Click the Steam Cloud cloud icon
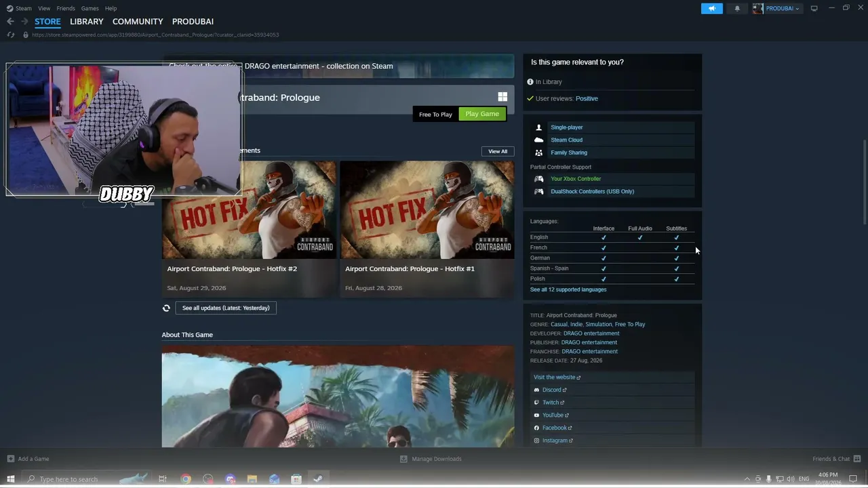Viewport: 868px width, 488px height. click(538, 140)
